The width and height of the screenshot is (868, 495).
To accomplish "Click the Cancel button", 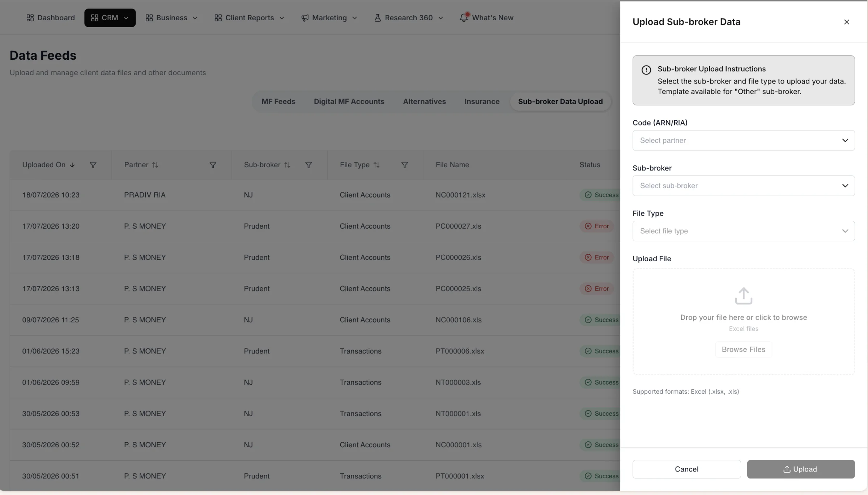I will tap(686, 469).
